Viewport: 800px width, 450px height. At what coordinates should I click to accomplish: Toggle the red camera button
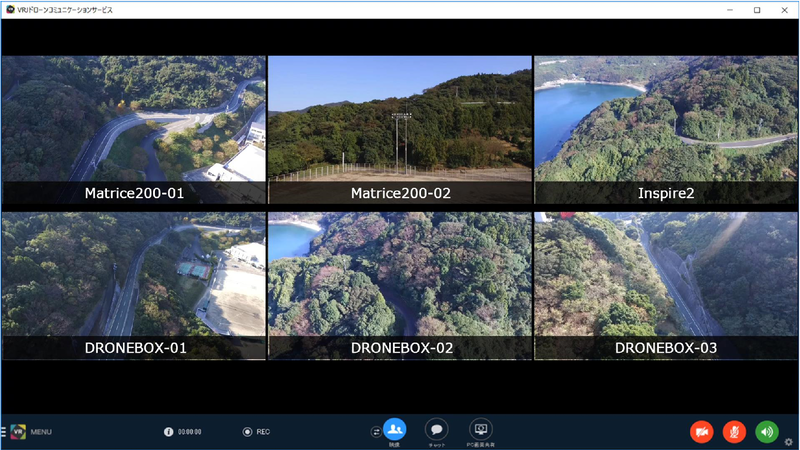702,432
